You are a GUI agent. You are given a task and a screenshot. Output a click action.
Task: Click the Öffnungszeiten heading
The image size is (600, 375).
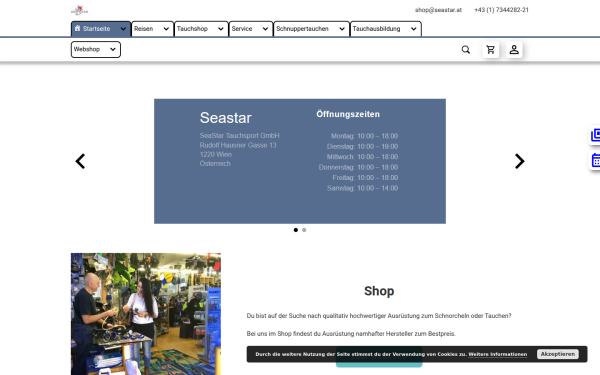point(348,114)
